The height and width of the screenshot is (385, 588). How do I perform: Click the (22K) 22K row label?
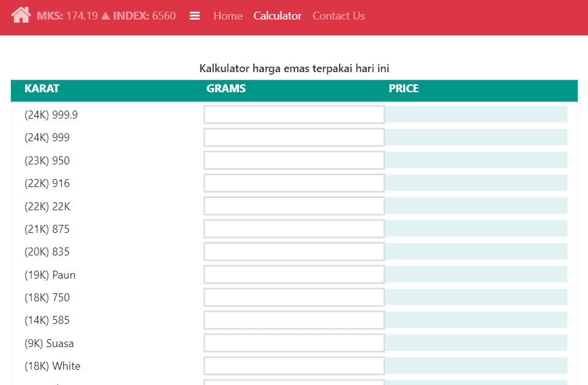tap(47, 206)
